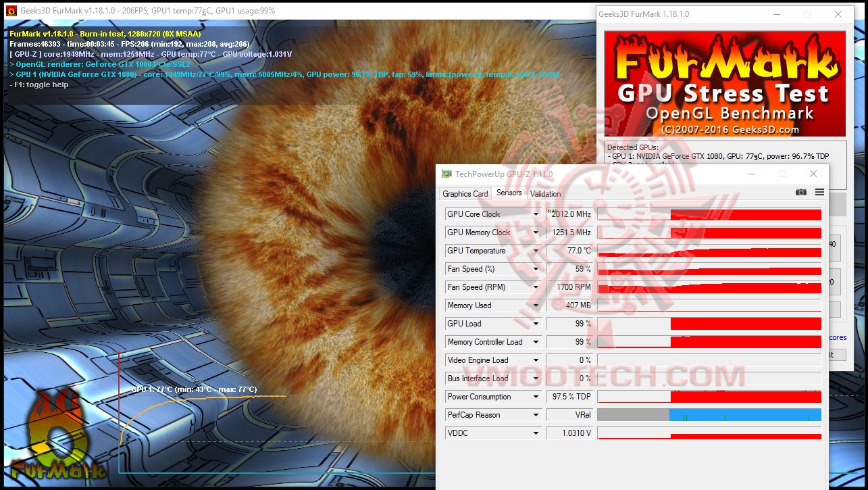Viewport: 868px width, 490px height.
Task: Expand the VDDC sensor dropdown
Action: 536,433
